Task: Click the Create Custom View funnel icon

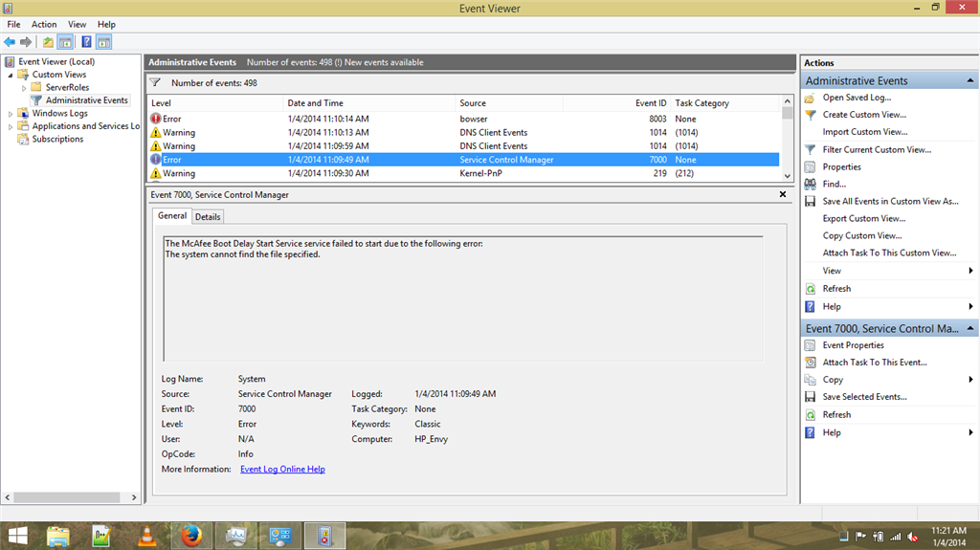Action: pyautogui.click(x=810, y=115)
